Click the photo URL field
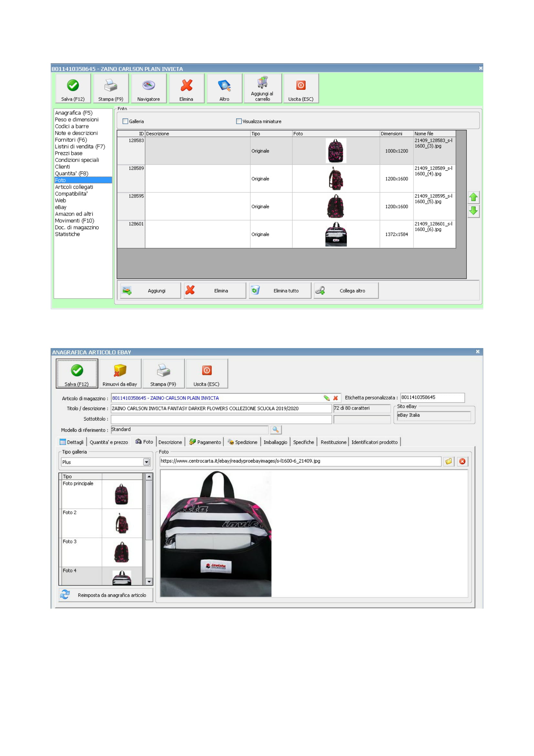Screen dimensions: 534x756 point(300,461)
